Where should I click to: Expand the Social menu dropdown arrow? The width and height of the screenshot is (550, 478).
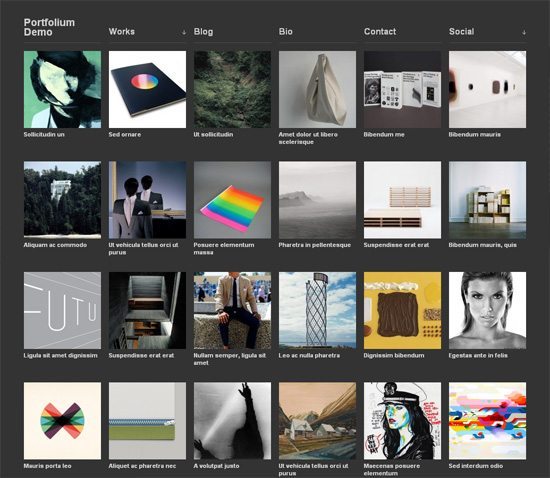point(524,32)
